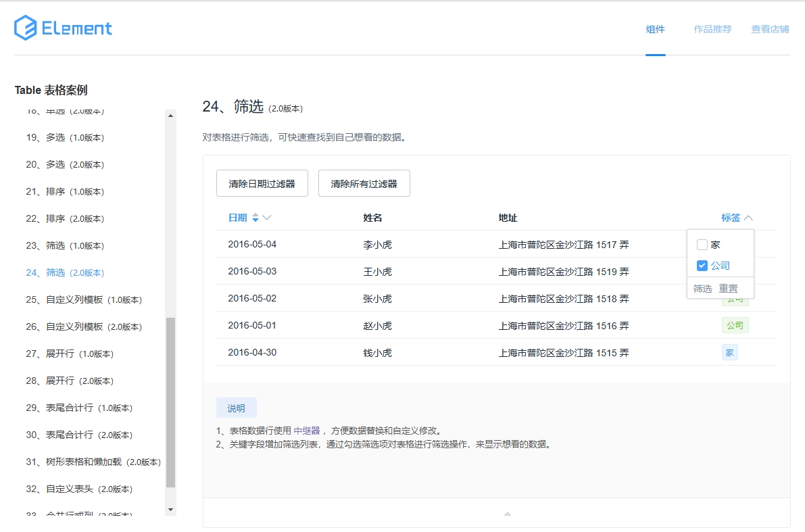Click date cell 2016-05-04
This screenshot has width=805, height=532.
[x=252, y=245]
